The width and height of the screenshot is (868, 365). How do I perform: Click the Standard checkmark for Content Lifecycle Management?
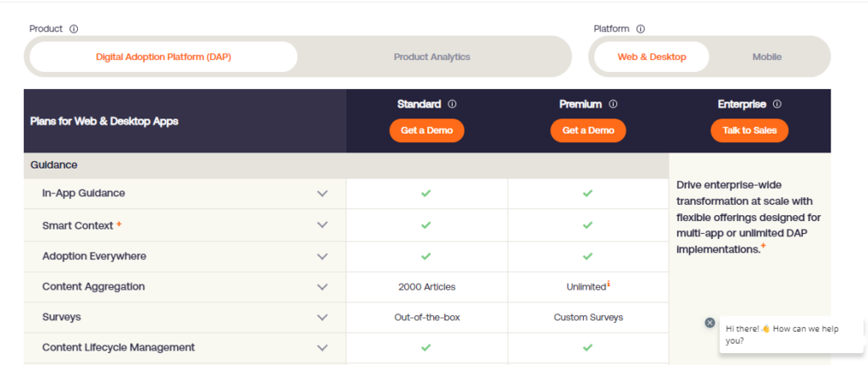[x=426, y=347]
